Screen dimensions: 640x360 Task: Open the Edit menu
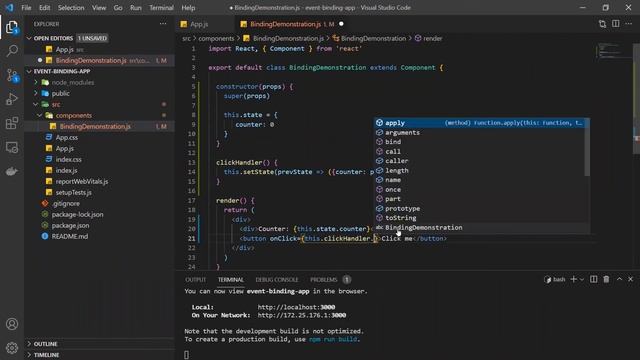coord(44,8)
